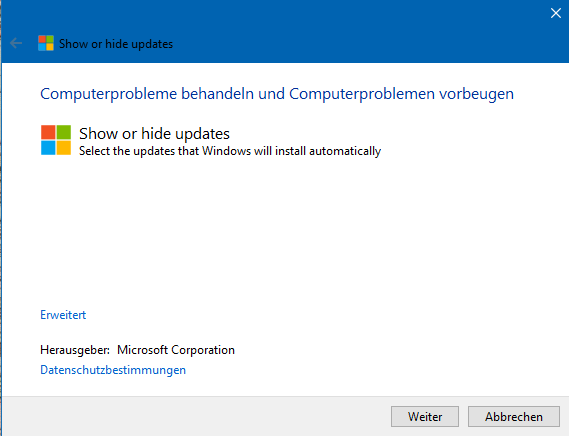Click the large Show or hide updates title
The image size is (569, 436).
point(154,134)
